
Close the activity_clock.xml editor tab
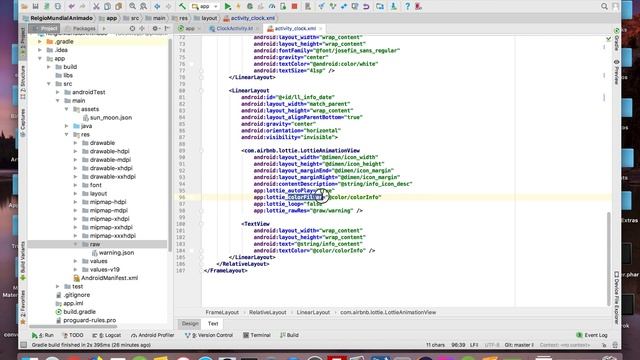(320, 28)
